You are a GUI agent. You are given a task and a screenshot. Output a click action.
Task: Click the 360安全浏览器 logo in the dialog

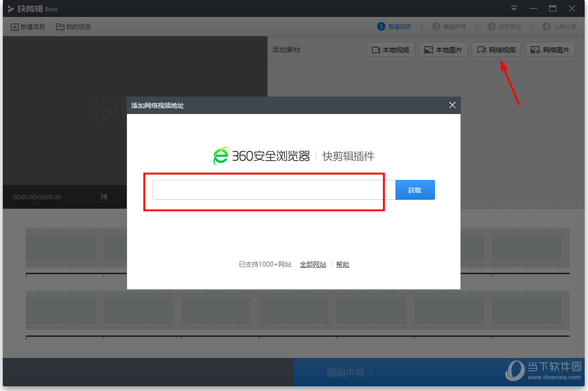click(219, 155)
